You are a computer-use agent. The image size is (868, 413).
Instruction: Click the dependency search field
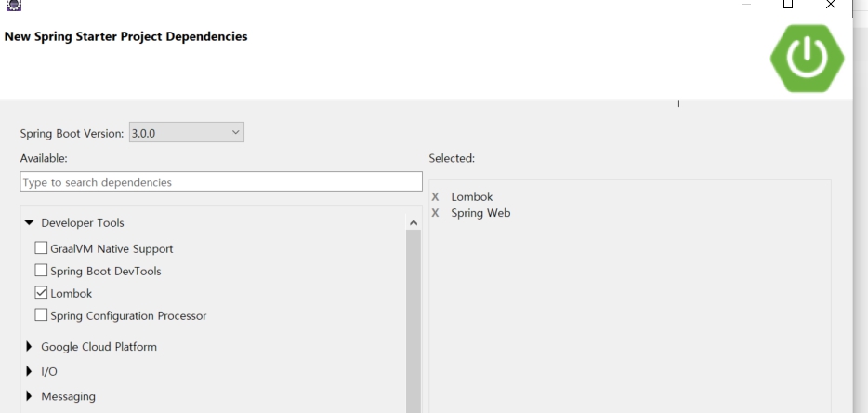[x=221, y=181]
